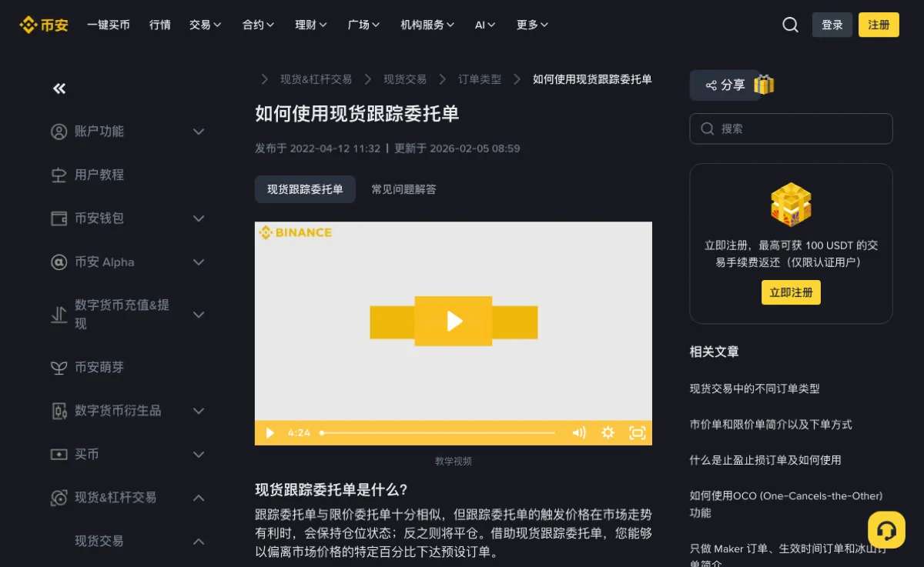This screenshot has width=924, height=567.
Task: Expand the 账户功能 section chevron
Action: [199, 132]
